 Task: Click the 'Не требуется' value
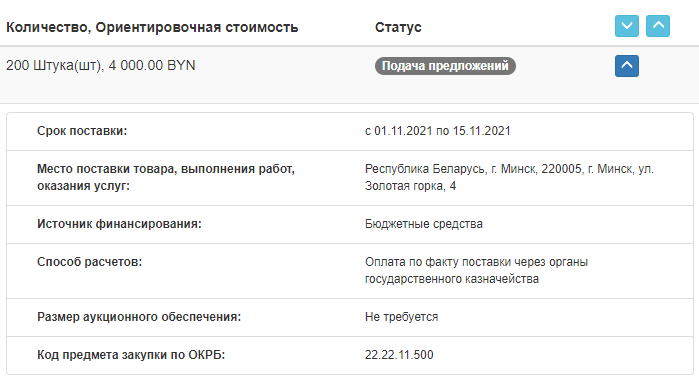pyautogui.click(x=401, y=317)
